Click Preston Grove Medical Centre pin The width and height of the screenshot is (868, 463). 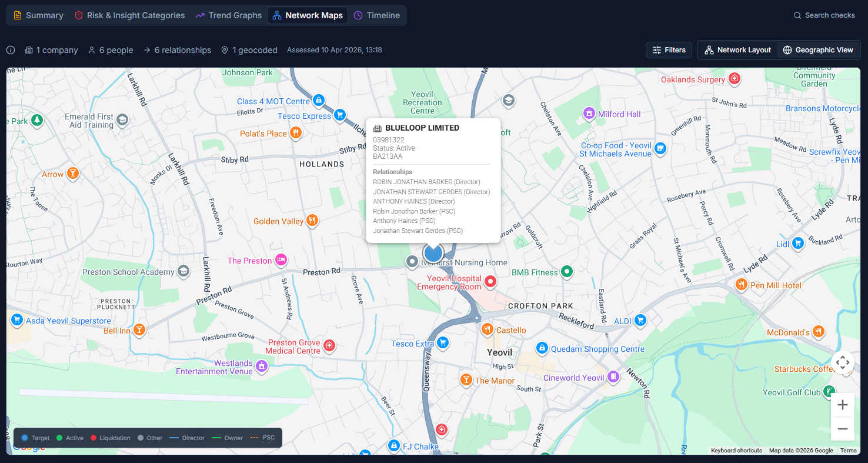[329, 345]
